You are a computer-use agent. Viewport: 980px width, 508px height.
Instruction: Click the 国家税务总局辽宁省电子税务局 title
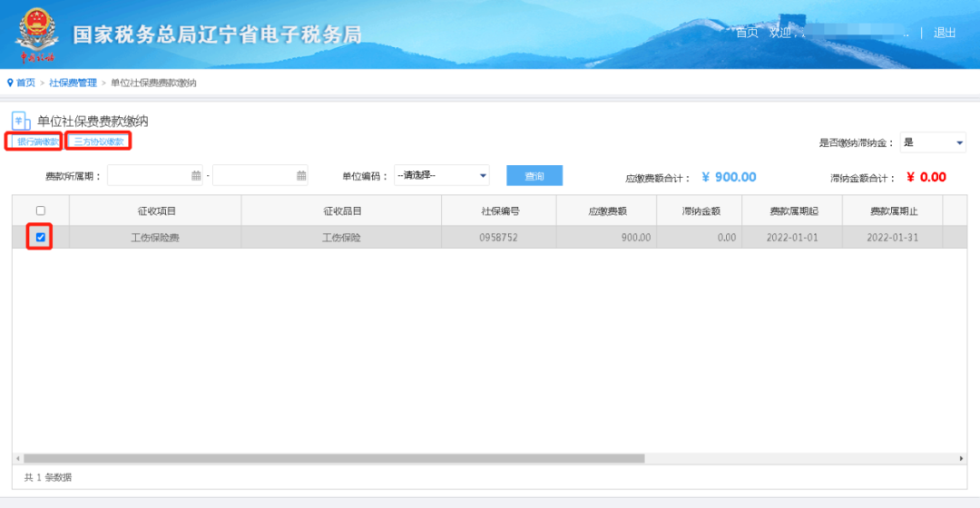tap(218, 34)
